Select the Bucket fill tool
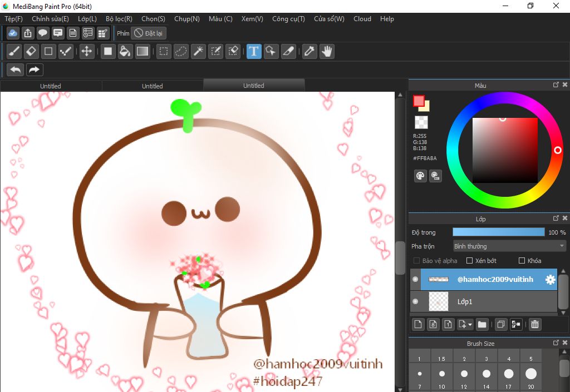The image size is (570, 392). 125,51
